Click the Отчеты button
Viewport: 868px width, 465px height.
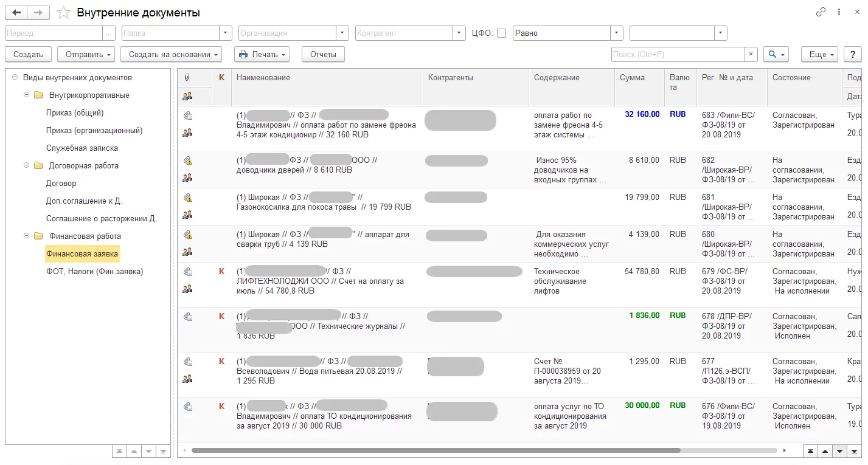(x=323, y=54)
